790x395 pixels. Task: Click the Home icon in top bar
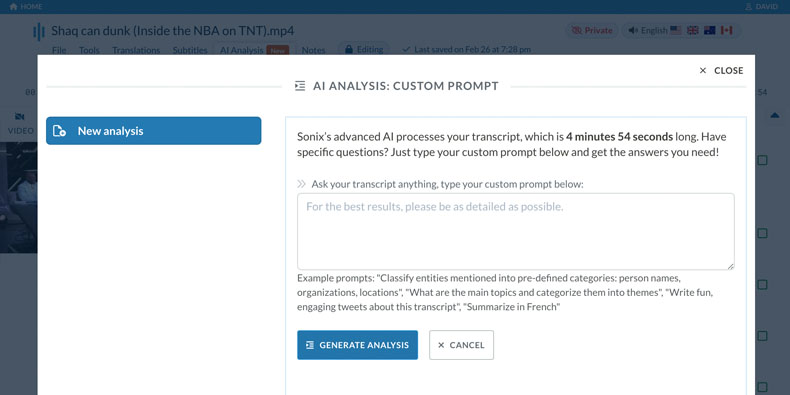coord(13,7)
